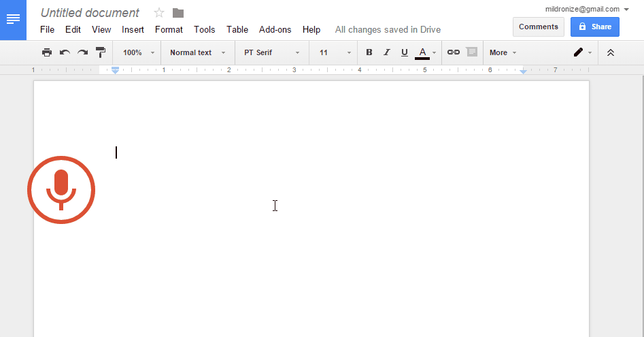Rename the Untitled document title
Viewport: 644px width, 337px height.
[90, 13]
